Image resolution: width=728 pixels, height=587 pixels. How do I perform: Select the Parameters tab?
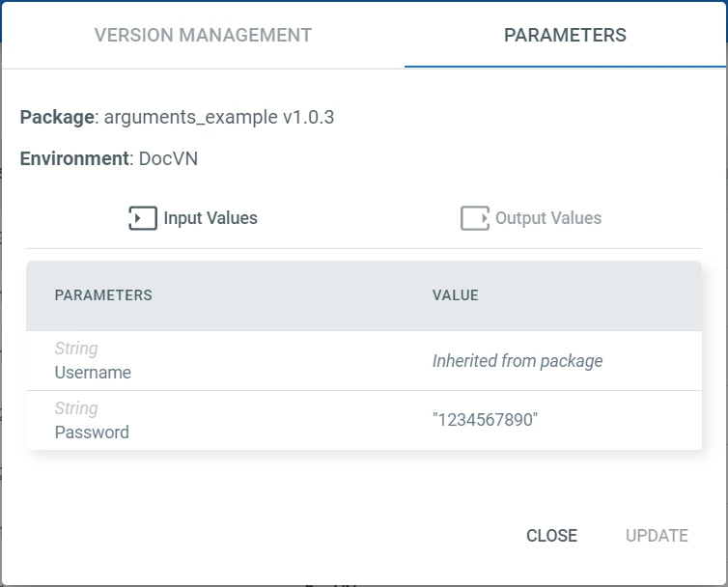click(x=565, y=36)
